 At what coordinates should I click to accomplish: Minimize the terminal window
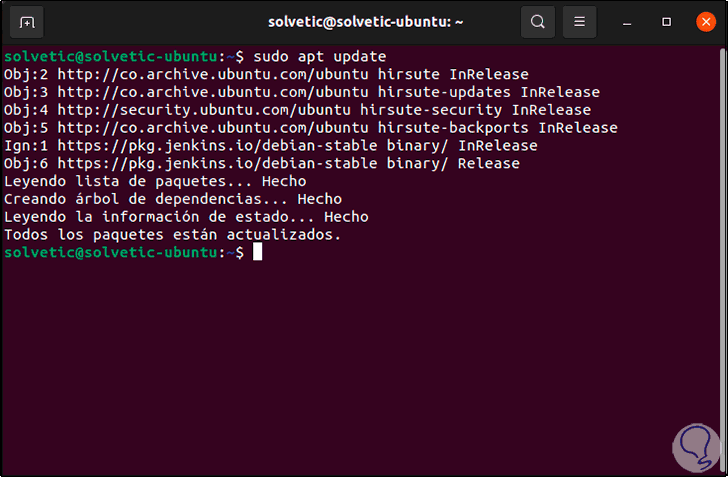[x=627, y=22]
